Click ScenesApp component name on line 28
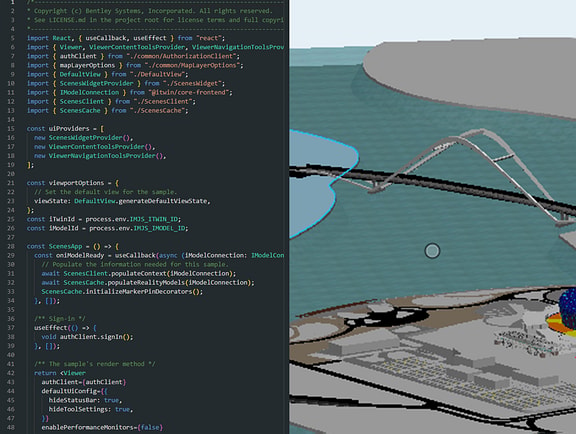This screenshot has width=576, height=434. [x=65, y=246]
